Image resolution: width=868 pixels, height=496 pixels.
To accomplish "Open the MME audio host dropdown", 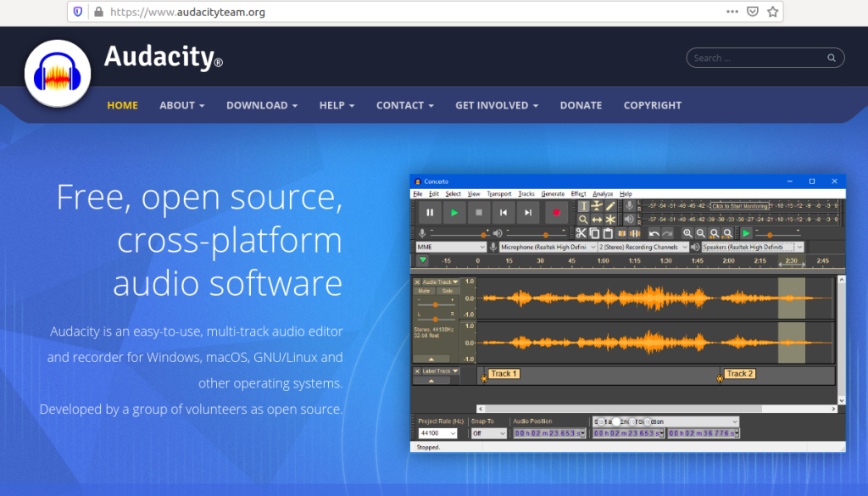I will click(451, 247).
